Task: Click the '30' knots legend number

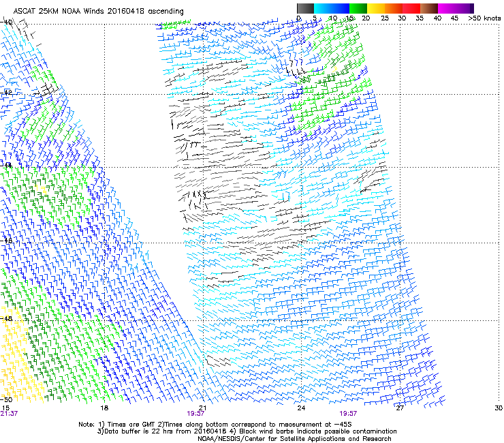Action: tap(402, 18)
